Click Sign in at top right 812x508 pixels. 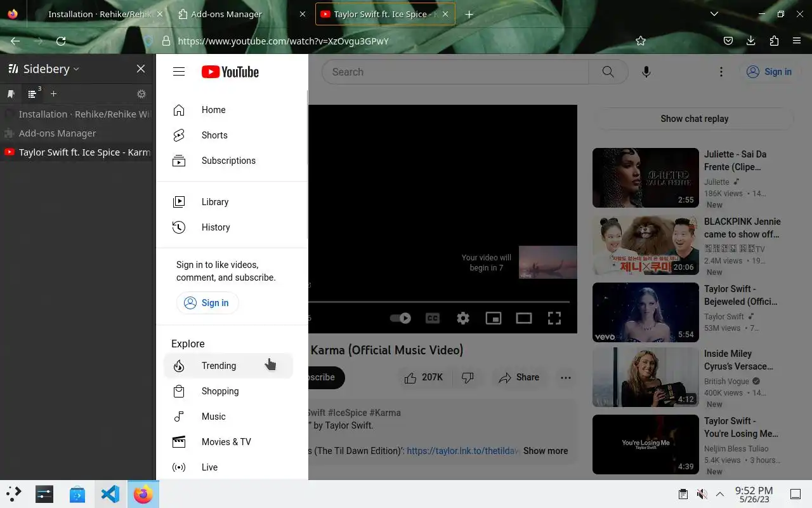[769, 72]
